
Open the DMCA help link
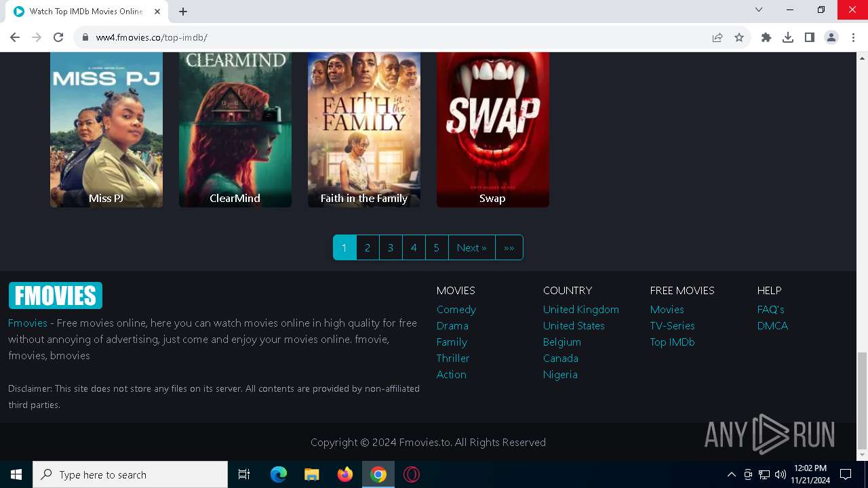pos(773,325)
